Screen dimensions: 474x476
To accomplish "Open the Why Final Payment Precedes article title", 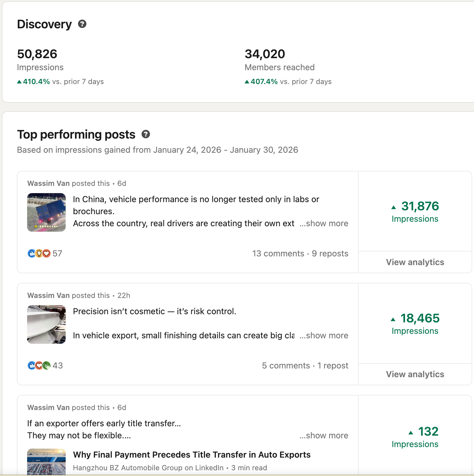I will tap(192, 455).
